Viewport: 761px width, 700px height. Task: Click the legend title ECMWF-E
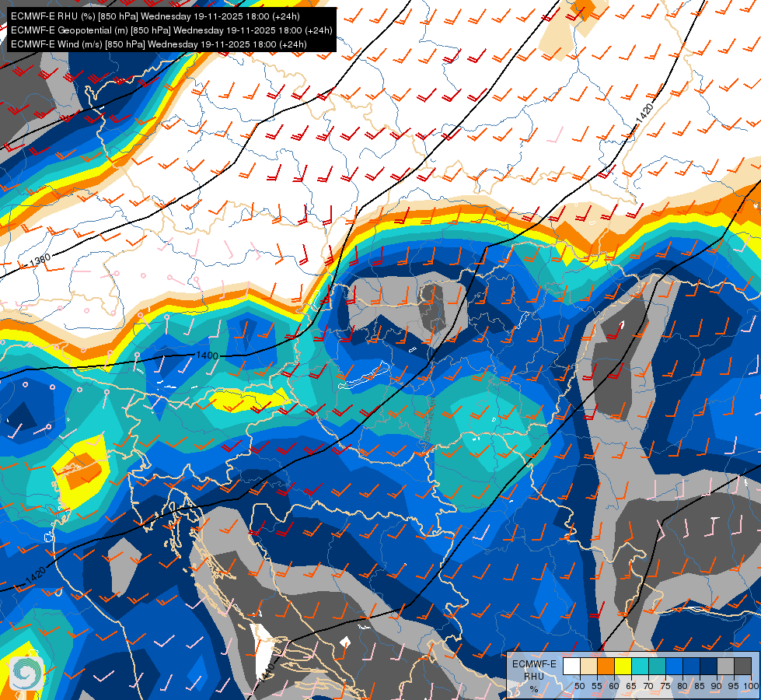click(534, 664)
